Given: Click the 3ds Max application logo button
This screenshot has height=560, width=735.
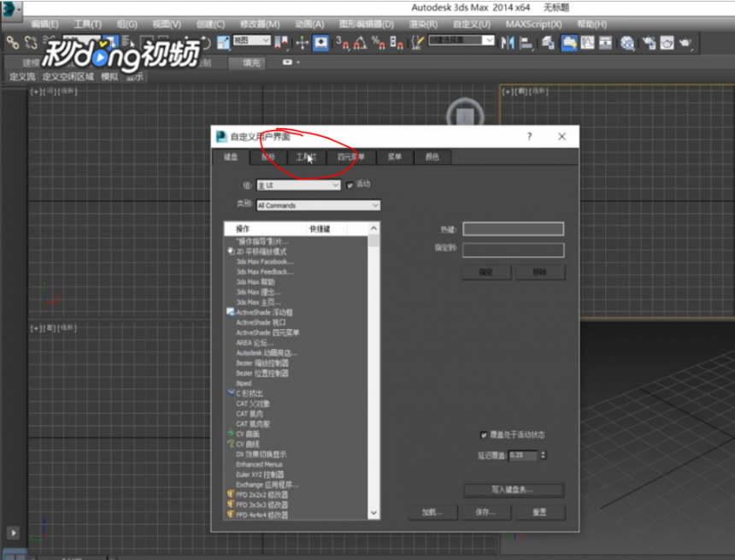Looking at the screenshot, I should pyautogui.click(x=10, y=10).
